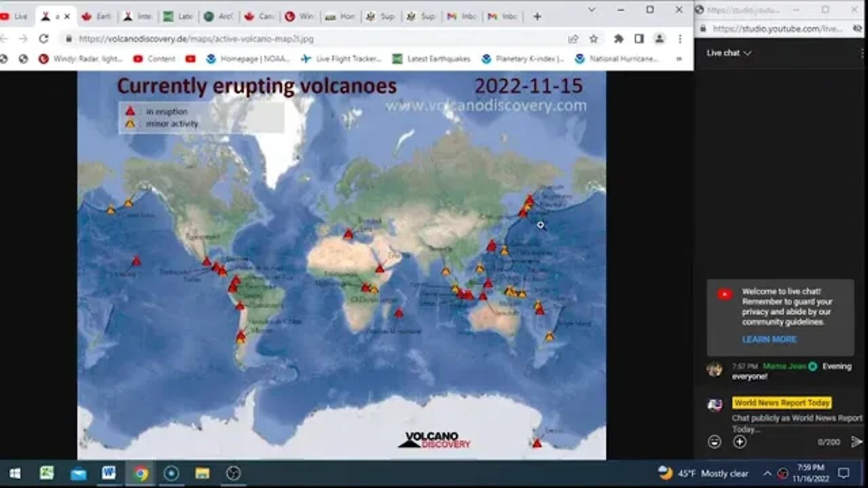This screenshot has height=488, width=868.
Task: Open the National Hurricane bookmark
Action: [x=616, y=59]
